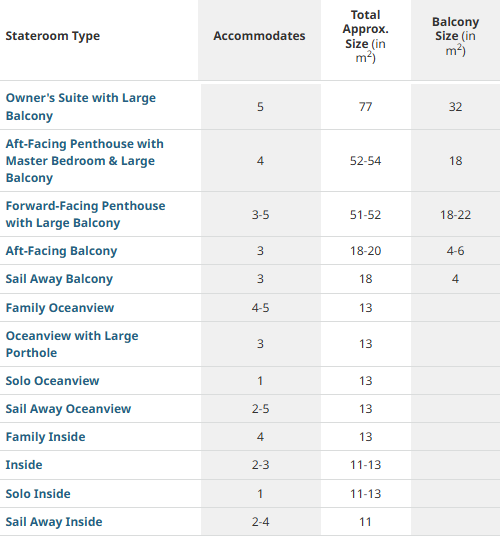Click the Stateroom Type column header
Screen dimensions: 500x537
(x=53, y=36)
